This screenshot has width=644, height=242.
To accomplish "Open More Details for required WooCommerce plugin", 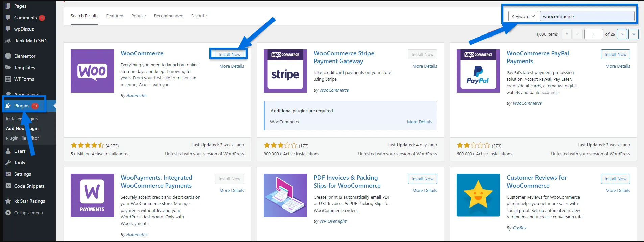I will click(419, 122).
